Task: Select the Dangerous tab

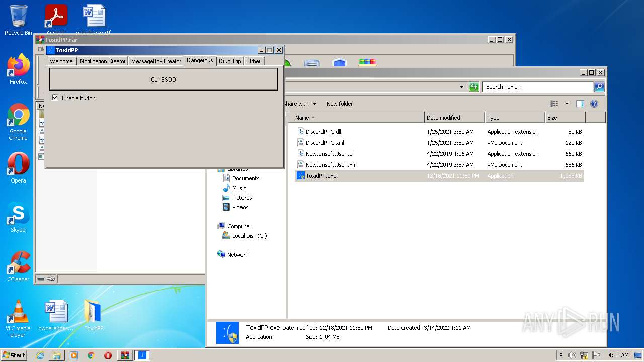Action: click(200, 60)
